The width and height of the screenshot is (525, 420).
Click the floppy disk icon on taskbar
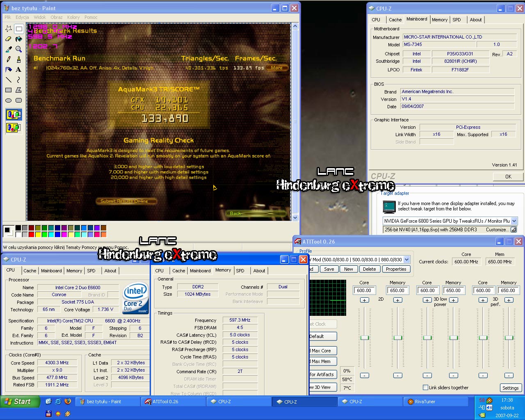click(x=48, y=413)
